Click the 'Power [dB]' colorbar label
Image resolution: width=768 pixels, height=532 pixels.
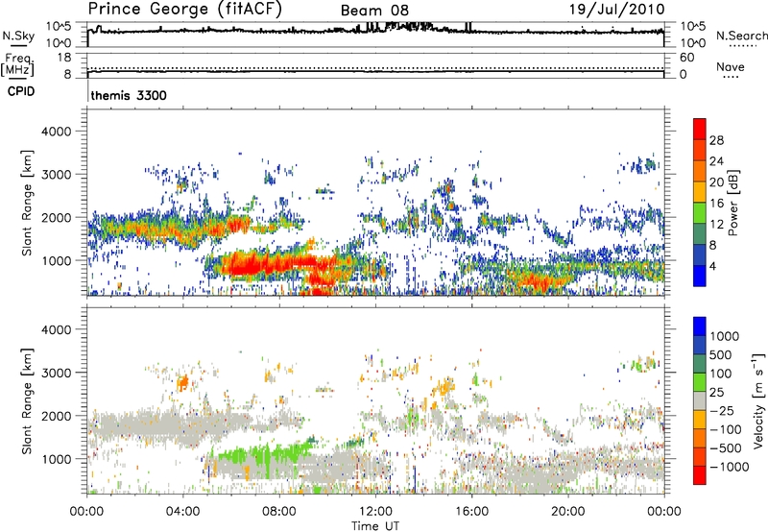coord(732,203)
